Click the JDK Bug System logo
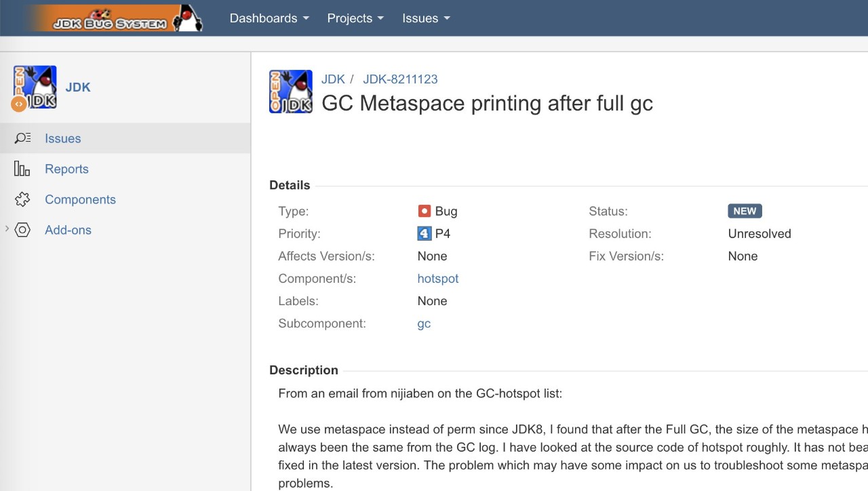The height and width of the screenshot is (491, 868). [113, 18]
